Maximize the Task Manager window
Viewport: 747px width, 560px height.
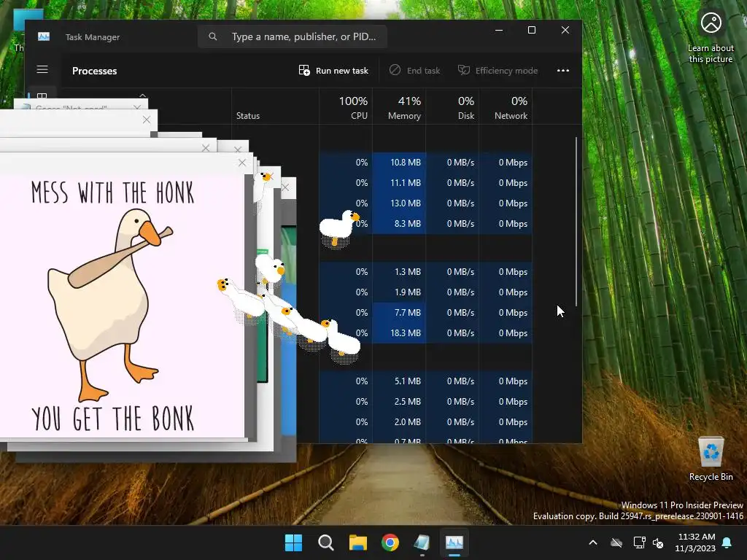click(x=532, y=30)
